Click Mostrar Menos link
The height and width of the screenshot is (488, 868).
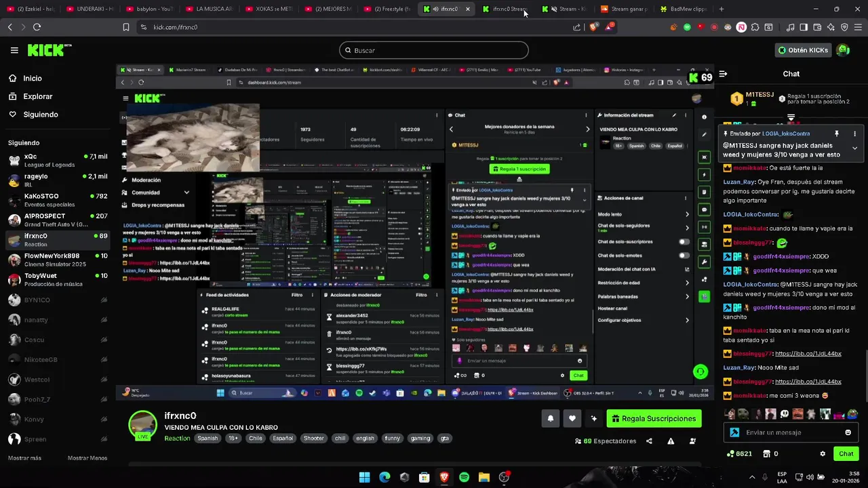click(x=87, y=458)
